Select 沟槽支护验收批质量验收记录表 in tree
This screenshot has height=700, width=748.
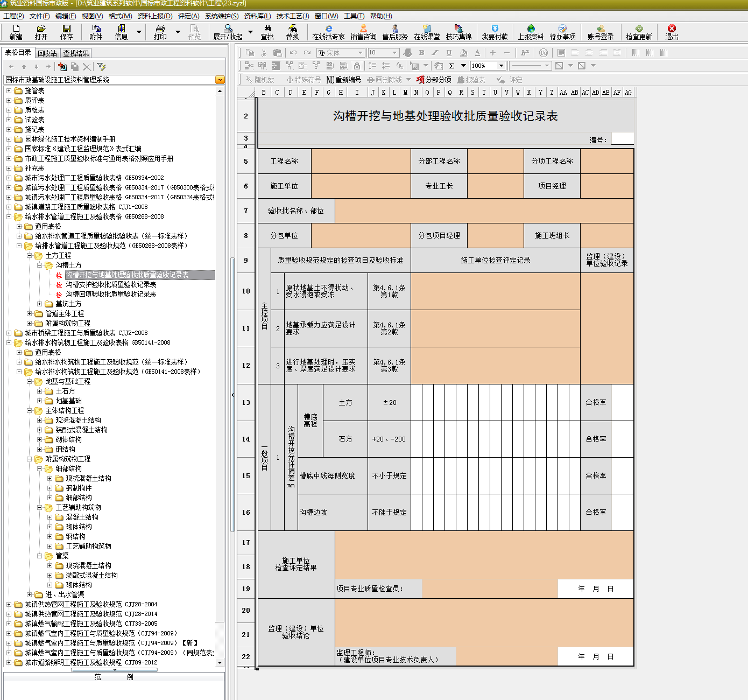111,285
